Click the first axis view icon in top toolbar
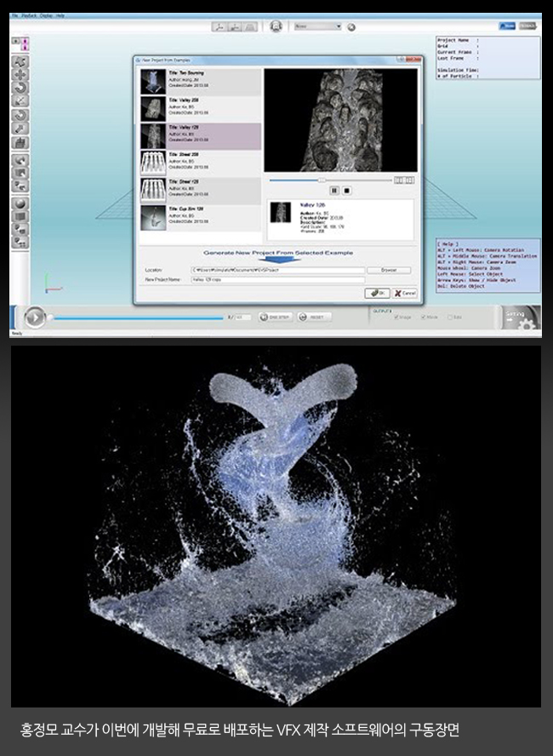The image size is (553, 756). [x=219, y=27]
